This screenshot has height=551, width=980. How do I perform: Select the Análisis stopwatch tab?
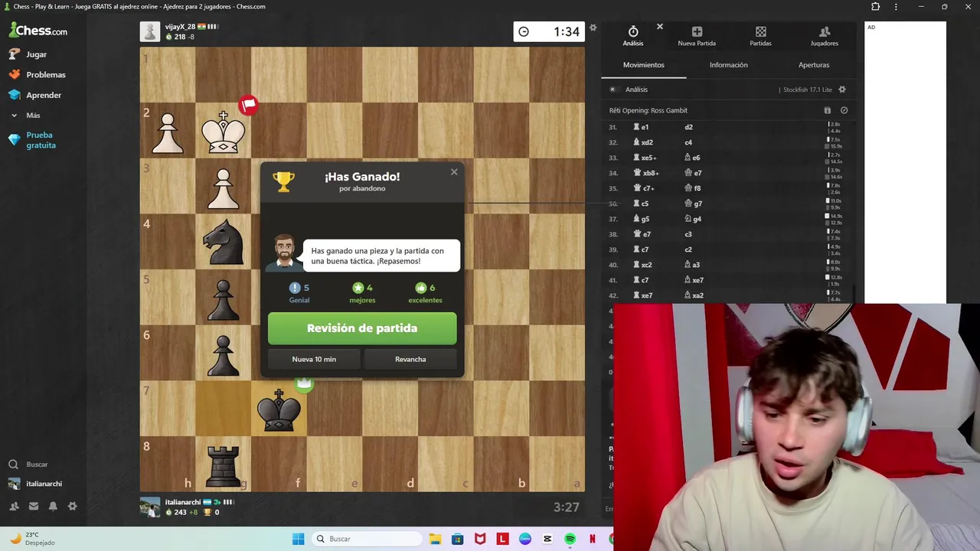coord(633,35)
